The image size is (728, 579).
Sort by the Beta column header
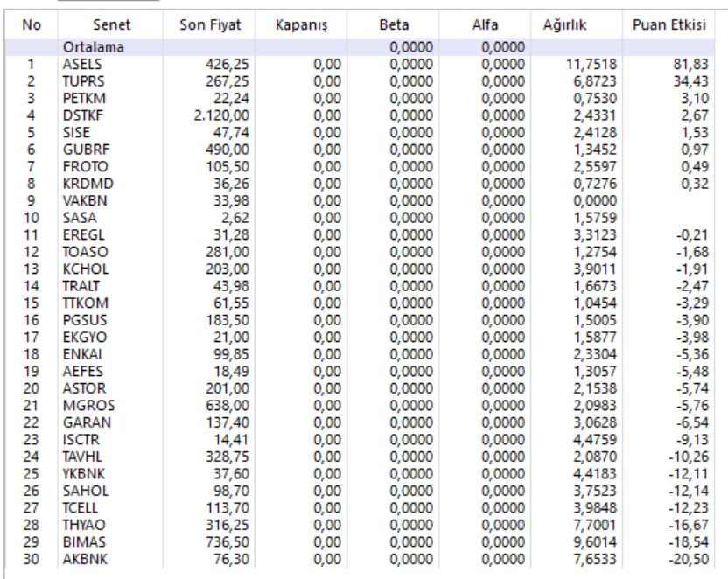tap(393, 24)
